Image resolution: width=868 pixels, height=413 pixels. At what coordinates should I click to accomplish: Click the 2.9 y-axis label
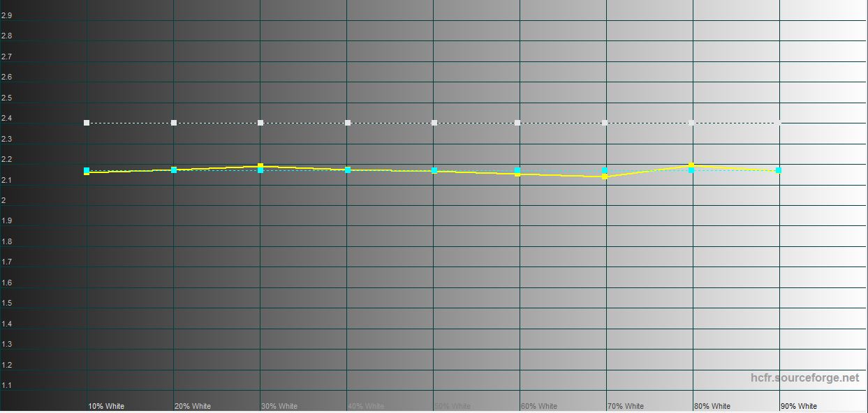(x=7, y=15)
